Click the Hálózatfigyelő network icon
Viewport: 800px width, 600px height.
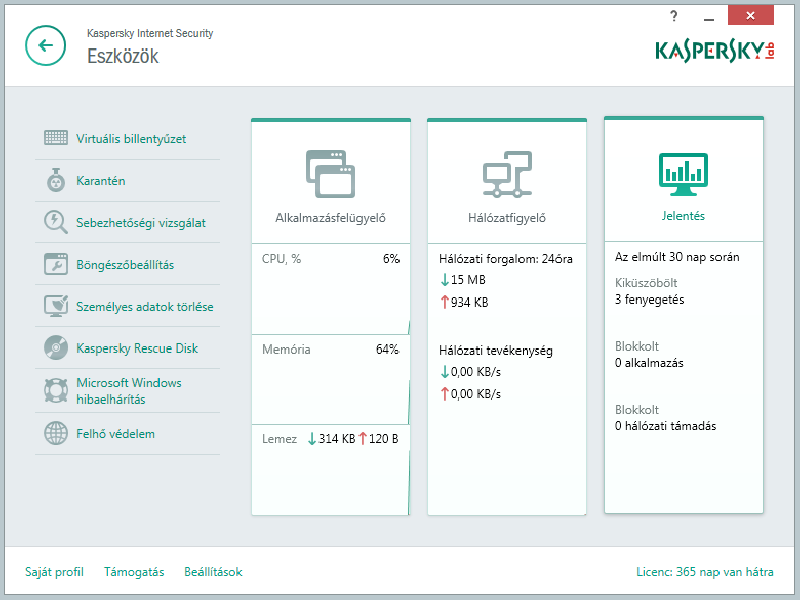point(507,173)
